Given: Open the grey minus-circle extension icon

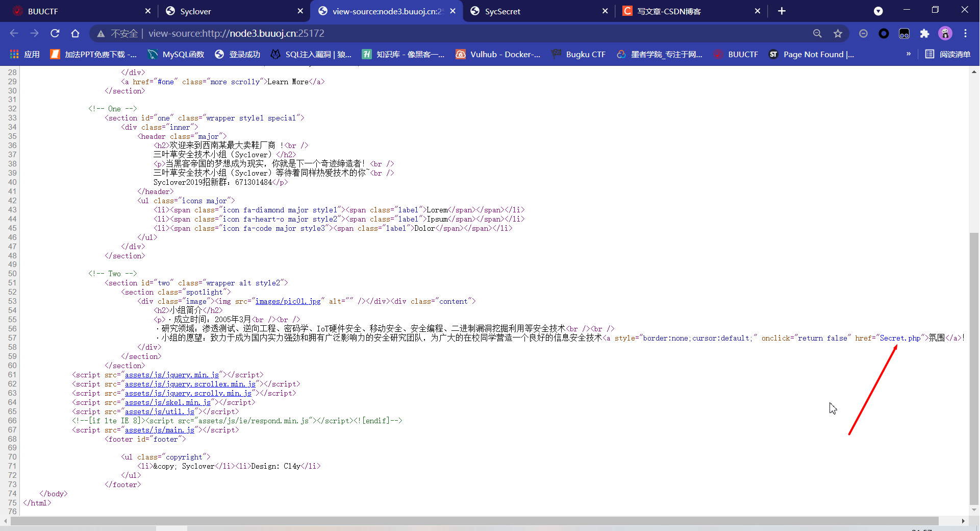Looking at the screenshot, I should pyautogui.click(x=864, y=34).
